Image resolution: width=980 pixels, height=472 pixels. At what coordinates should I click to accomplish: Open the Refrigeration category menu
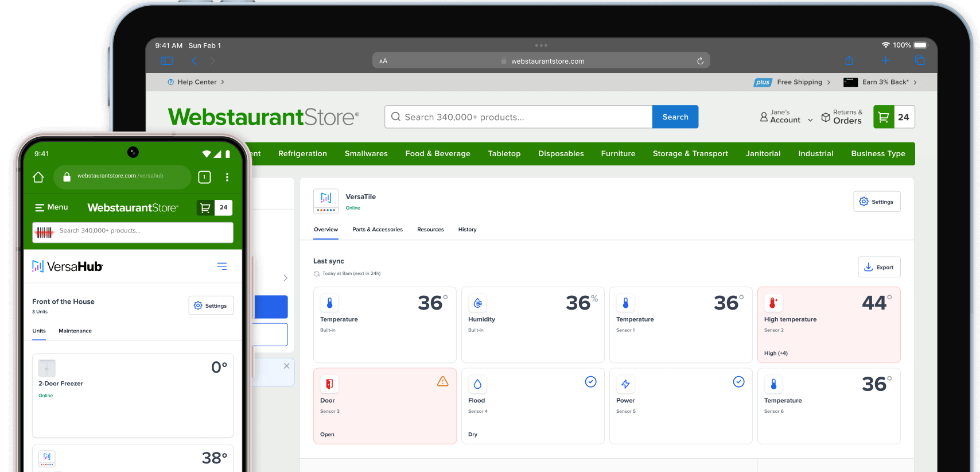pyautogui.click(x=302, y=154)
